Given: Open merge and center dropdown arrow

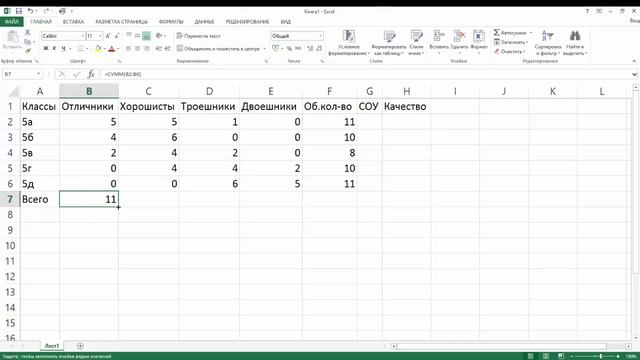Looking at the screenshot, I should coord(264,49).
